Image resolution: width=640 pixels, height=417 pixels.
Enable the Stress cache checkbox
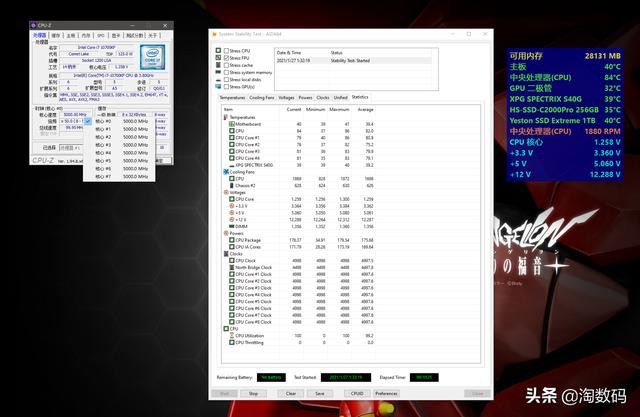[226, 65]
